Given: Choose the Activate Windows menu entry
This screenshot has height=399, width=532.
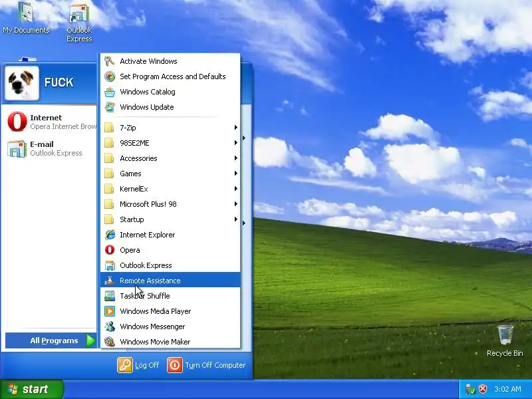Looking at the screenshot, I should coord(170,61).
